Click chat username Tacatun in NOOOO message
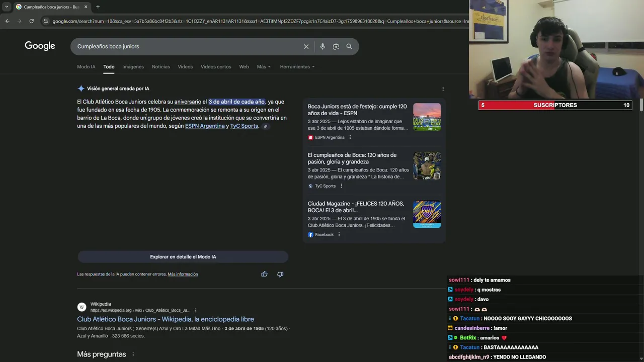 tap(470, 318)
